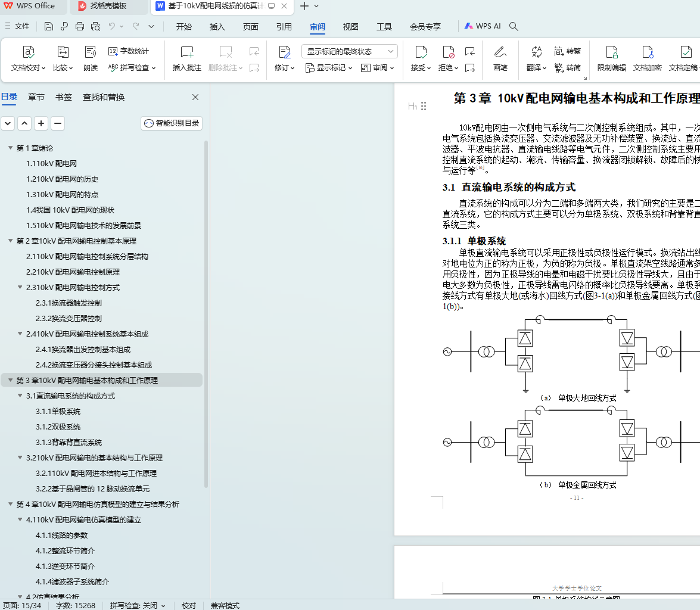Switch to the 章节 navigation tab
This screenshot has width=700, height=610.
(x=36, y=97)
